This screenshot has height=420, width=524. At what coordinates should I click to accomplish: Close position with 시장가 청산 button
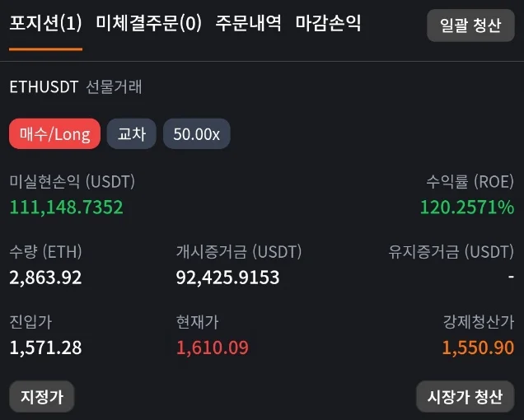465,396
